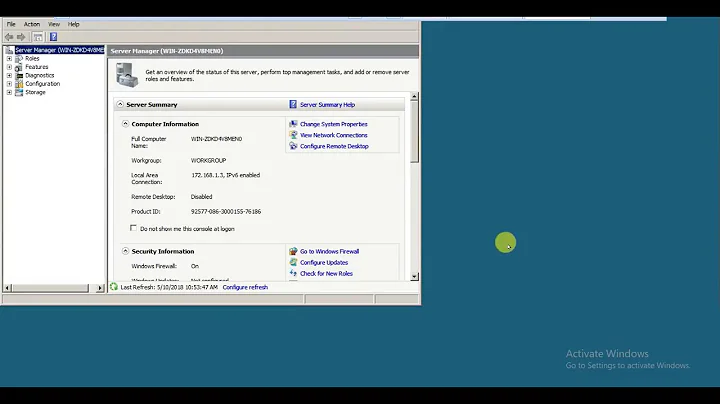Open the Help toolbar icon
720x404 pixels.
(53, 37)
